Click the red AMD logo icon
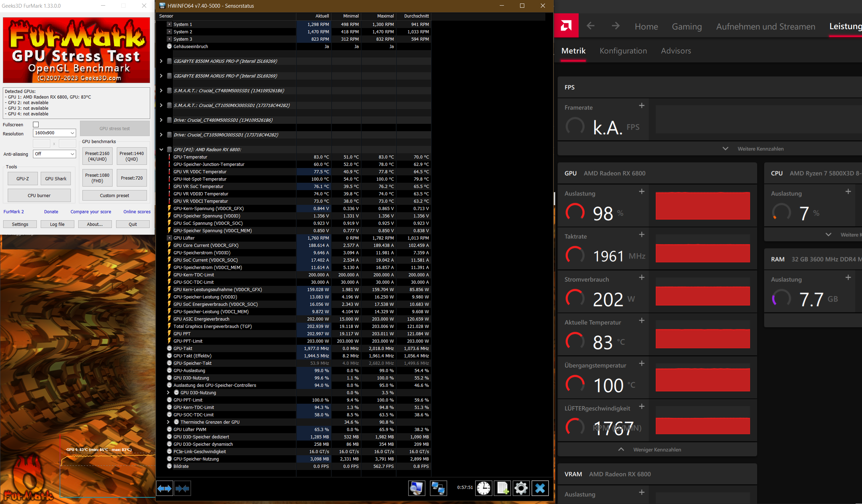 [566, 26]
